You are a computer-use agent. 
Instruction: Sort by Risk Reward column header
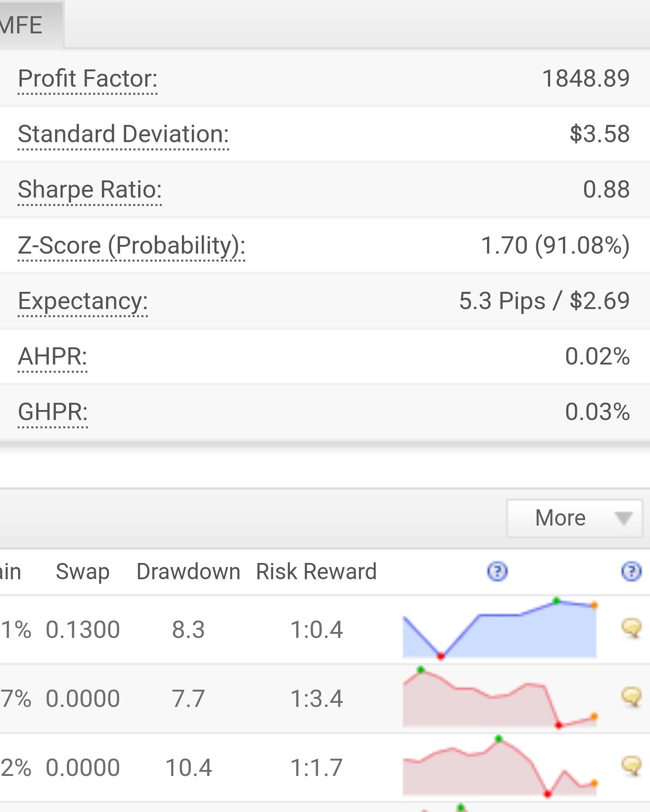316,572
